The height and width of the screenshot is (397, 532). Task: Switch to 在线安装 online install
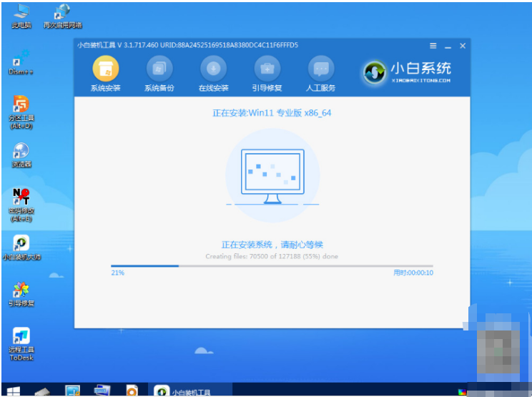(x=213, y=74)
